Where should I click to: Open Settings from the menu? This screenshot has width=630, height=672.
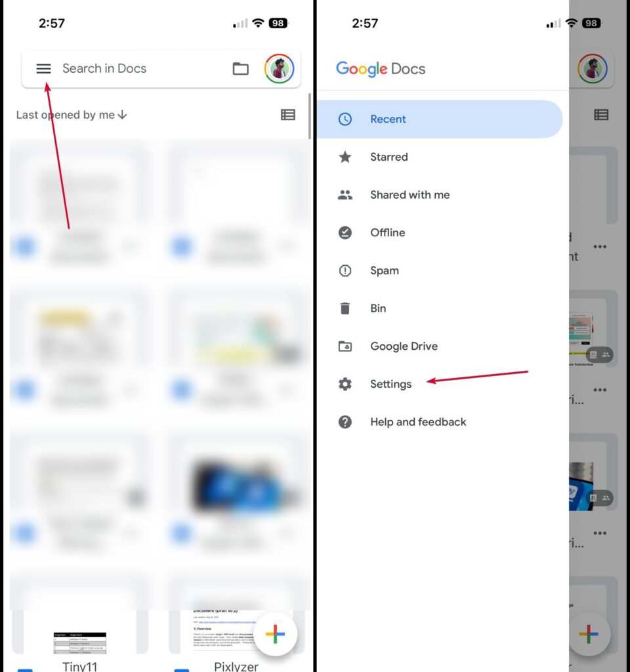click(x=390, y=384)
